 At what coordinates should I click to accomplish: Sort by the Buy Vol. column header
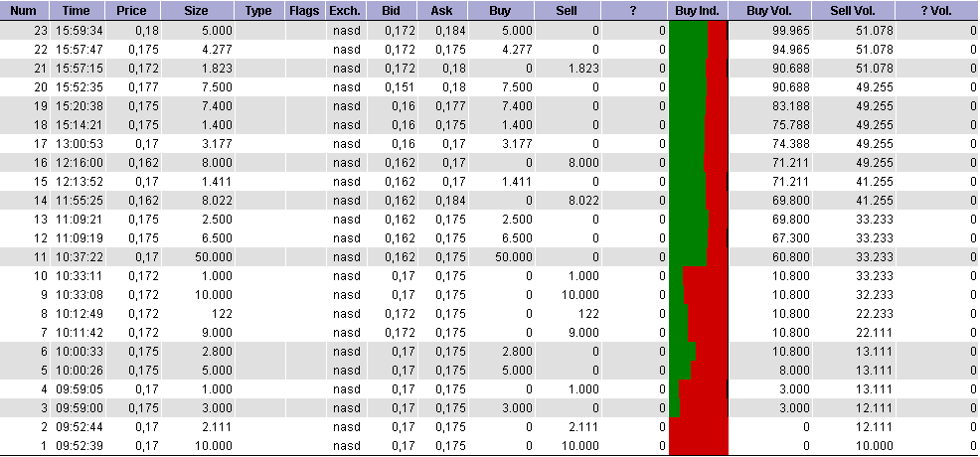(770, 11)
